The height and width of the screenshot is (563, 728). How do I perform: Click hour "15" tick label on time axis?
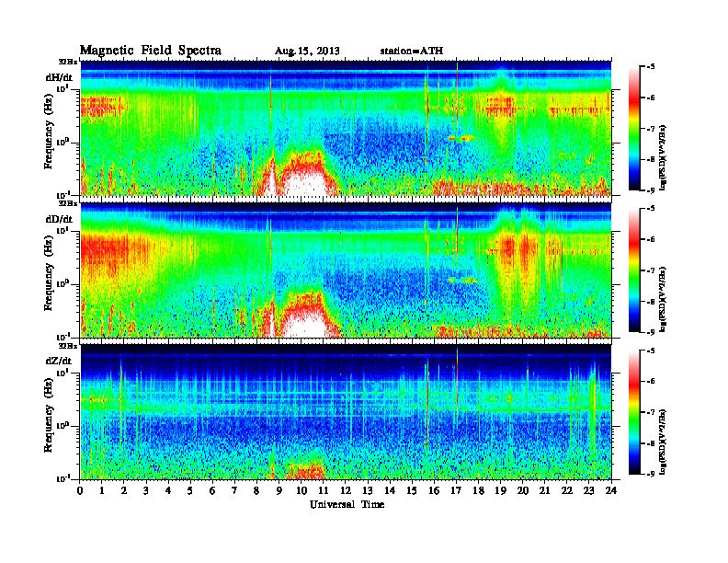(x=412, y=490)
